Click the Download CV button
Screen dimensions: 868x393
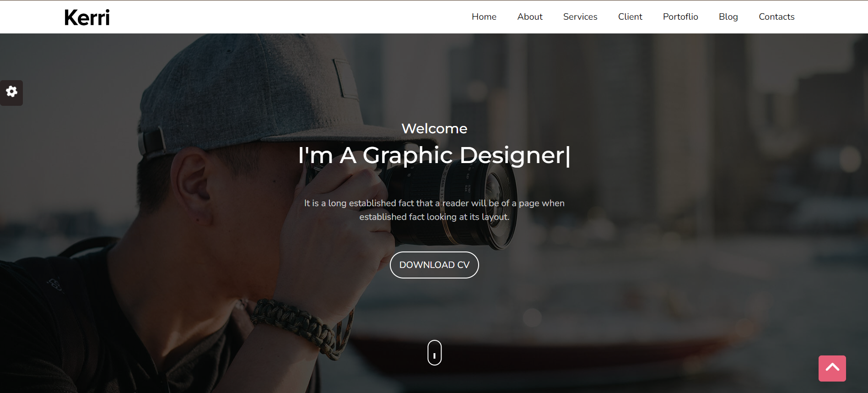point(434,265)
